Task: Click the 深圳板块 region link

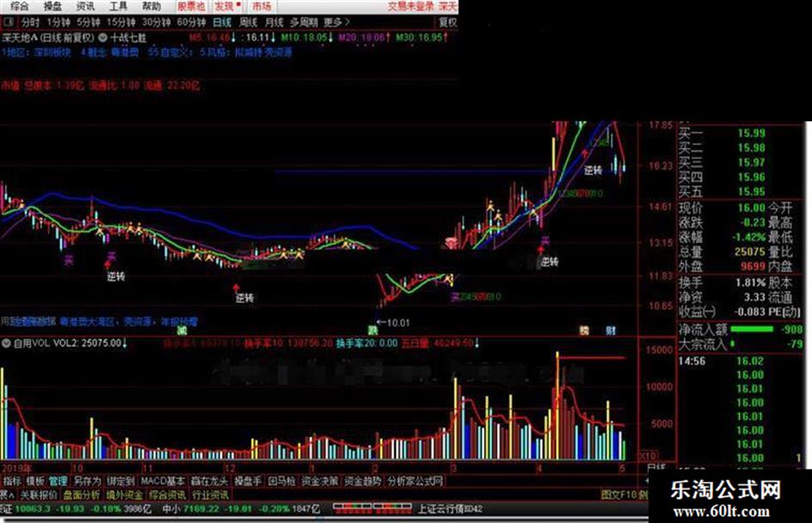Action: point(52,52)
